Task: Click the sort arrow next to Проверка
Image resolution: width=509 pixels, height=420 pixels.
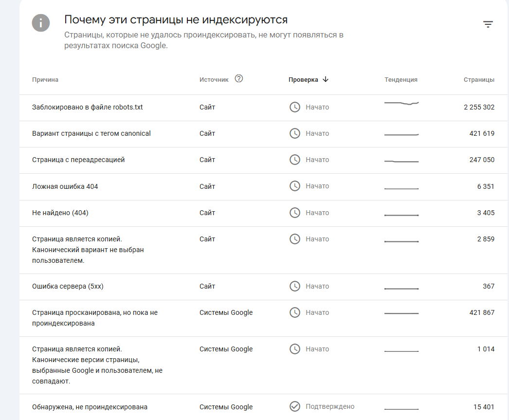Action: coord(326,79)
